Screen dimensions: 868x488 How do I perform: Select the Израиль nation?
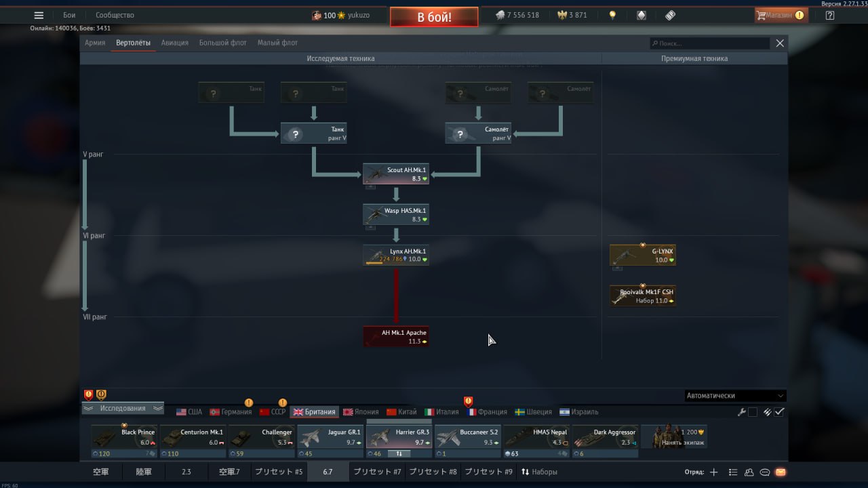tap(579, 411)
